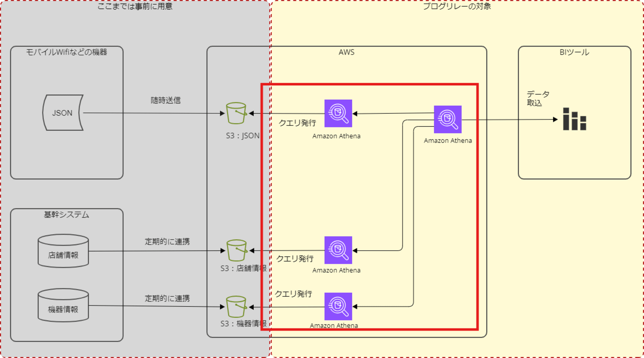Image resolution: width=644 pixels, height=358 pixels.
Task: Click the S3 bucket icon above 'S3 : 店舗情報'
Action: click(237, 250)
